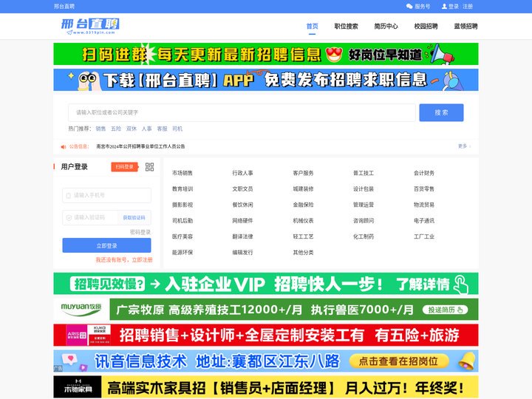Open the 司机后勤 category
Screen dimensions: 532x399
pos(183,221)
